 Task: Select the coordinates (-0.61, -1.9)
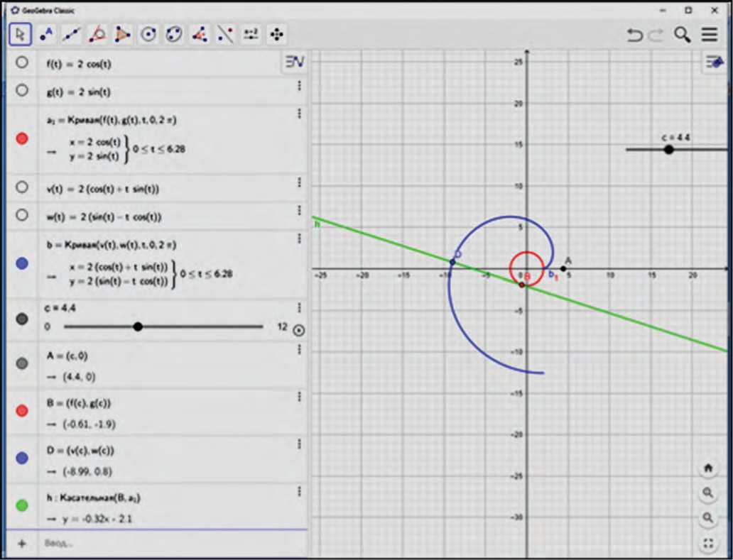click(x=89, y=424)
